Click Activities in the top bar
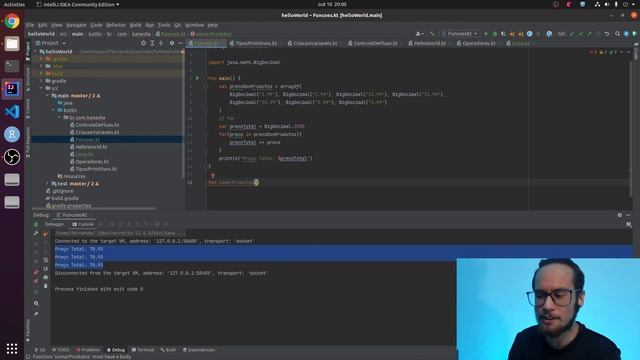640x360 pixels. pyautogui.click(x=14, y=4)
